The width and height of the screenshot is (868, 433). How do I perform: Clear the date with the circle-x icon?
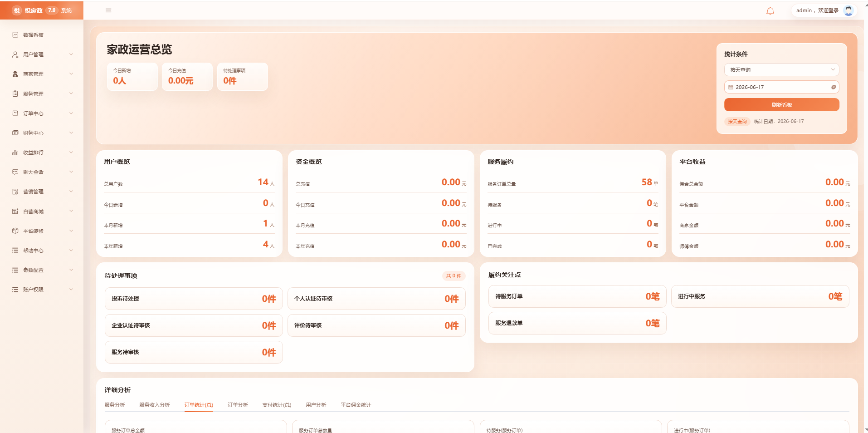coord(834,87)
